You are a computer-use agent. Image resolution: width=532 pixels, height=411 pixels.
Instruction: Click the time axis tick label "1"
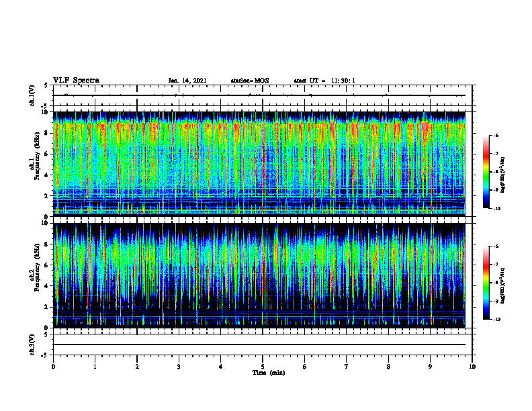(x=95, y=367)
